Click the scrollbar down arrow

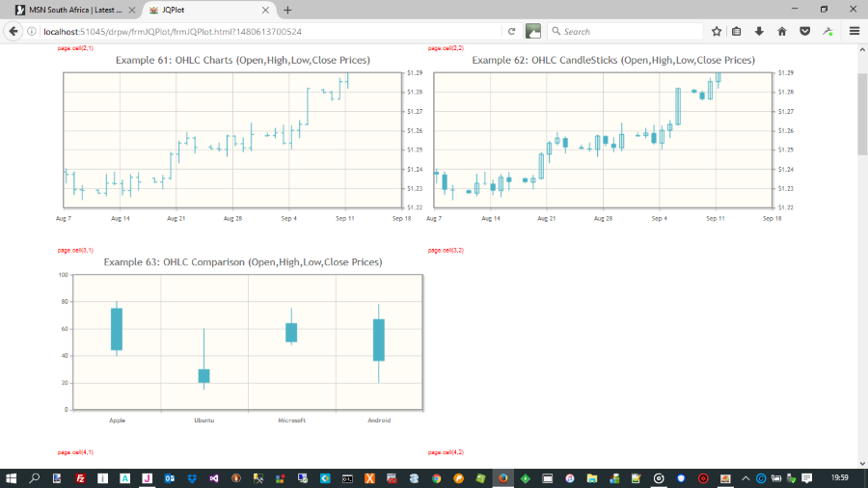pyautogui.click(x=862, y=464)
